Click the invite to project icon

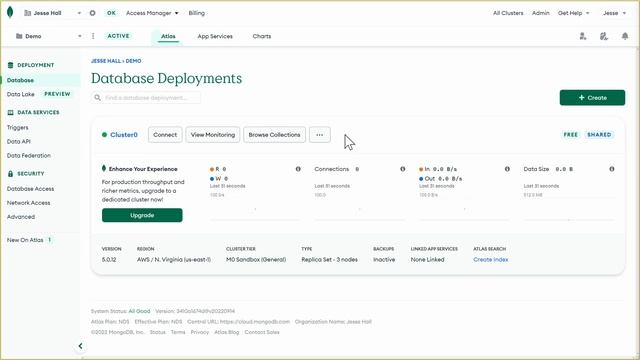coord(583,36)
